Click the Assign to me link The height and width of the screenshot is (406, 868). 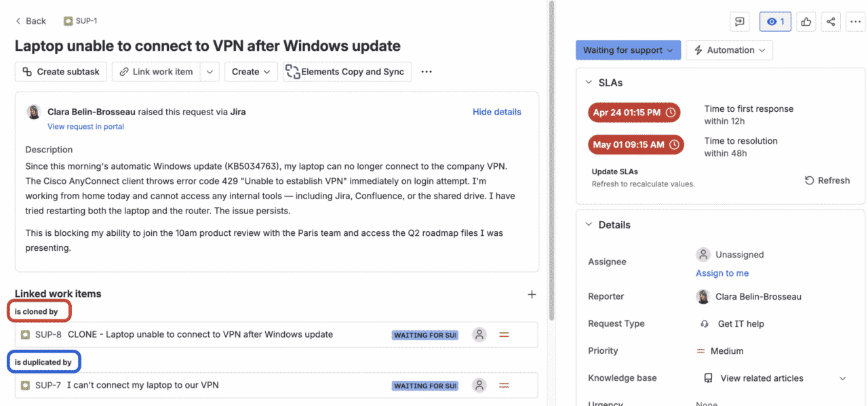(722, 273)
